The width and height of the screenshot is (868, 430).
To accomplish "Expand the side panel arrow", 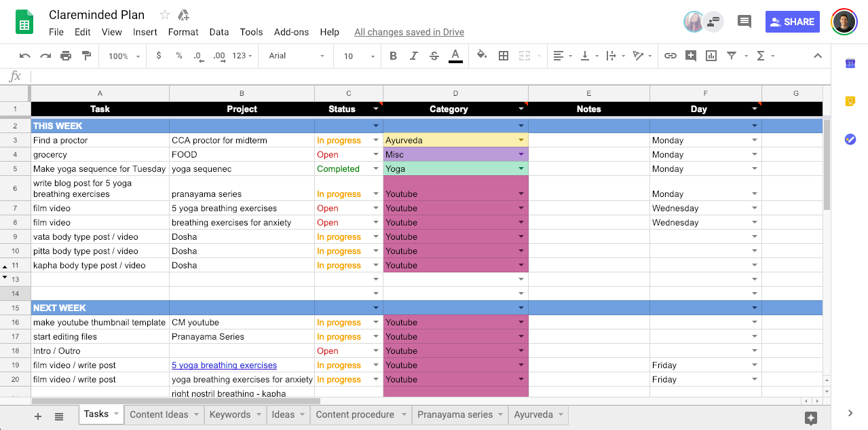I will 850,413.
